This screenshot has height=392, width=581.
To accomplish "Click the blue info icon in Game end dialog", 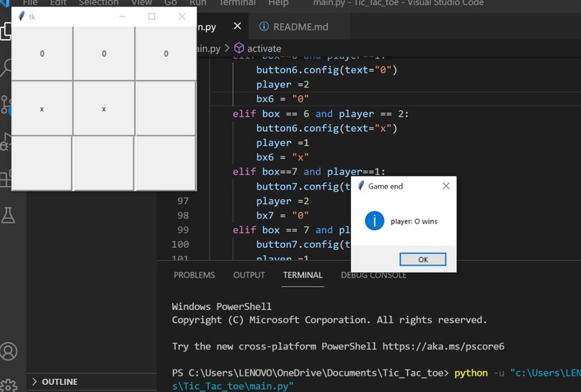I will (x=374, y=220).
